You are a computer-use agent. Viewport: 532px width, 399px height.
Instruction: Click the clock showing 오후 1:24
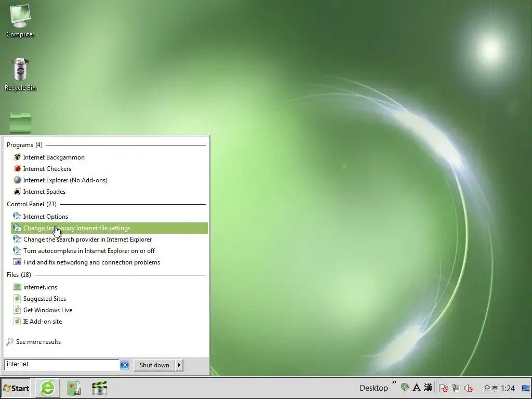click(499, 388)
